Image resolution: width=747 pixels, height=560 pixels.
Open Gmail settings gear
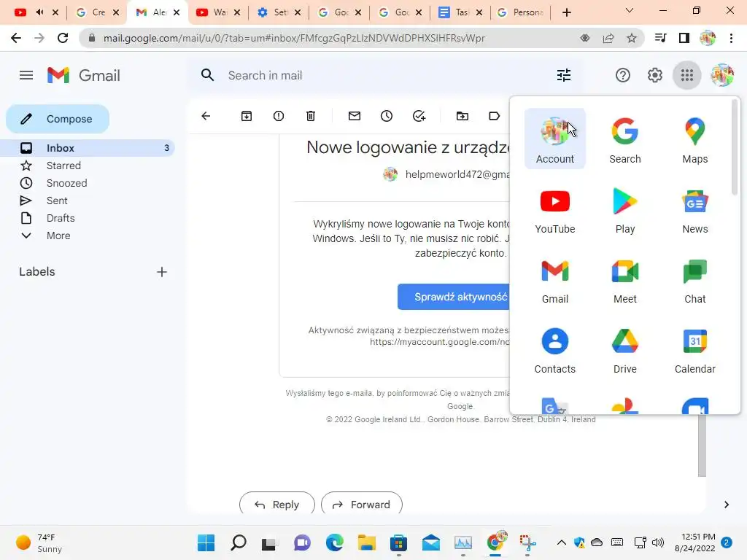point(654,75)
